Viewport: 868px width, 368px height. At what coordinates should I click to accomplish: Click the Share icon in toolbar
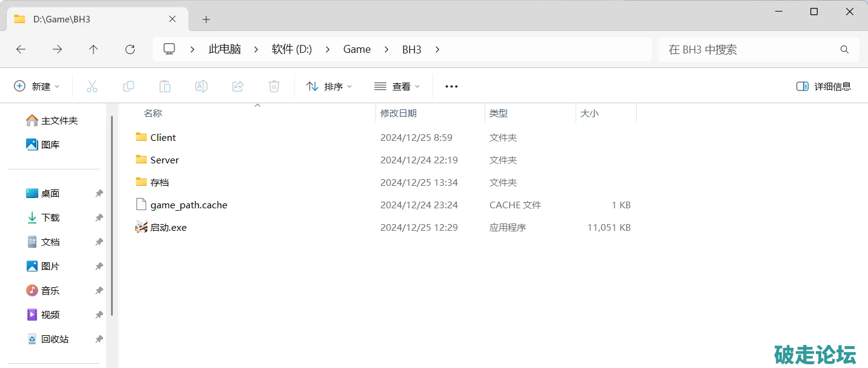tap(238, 86)
